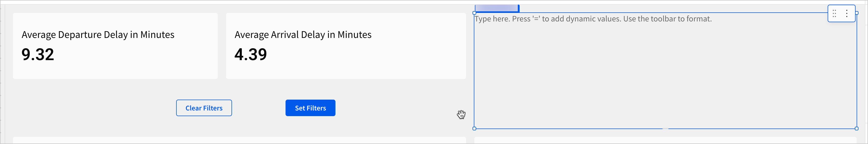Click the Clear Filters button
The height and width of the screenshot is (144, 868).
(204, 108)
